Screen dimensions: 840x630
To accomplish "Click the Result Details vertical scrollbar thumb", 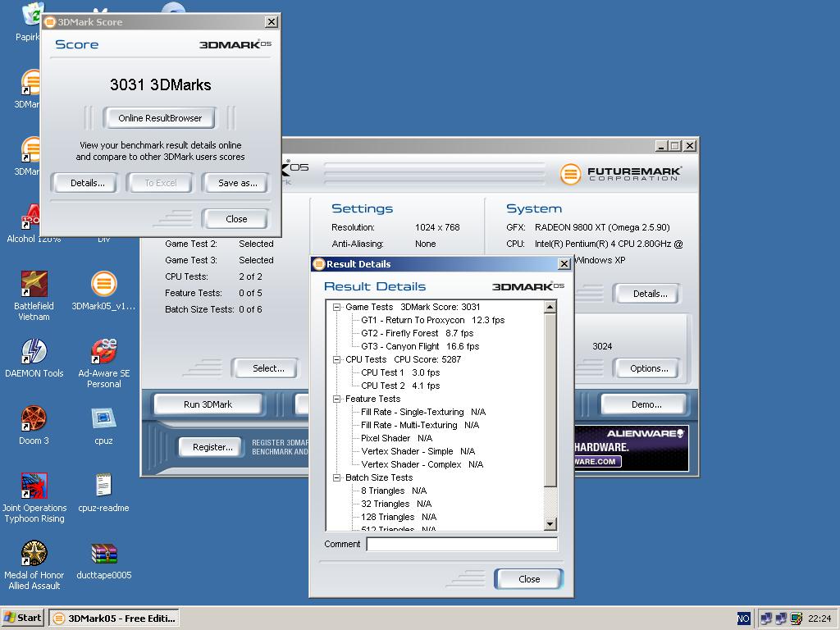I will pyautogui.click(x=550, y=400).
